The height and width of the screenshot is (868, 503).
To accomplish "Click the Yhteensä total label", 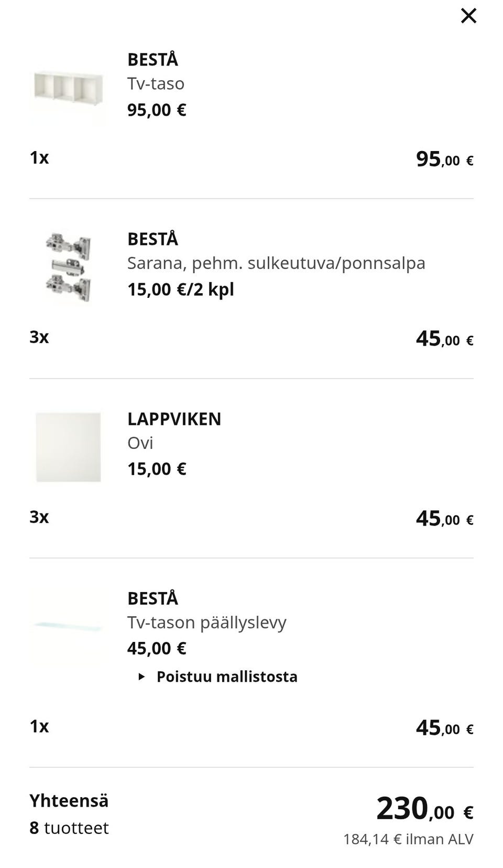I will coord(69,801).
